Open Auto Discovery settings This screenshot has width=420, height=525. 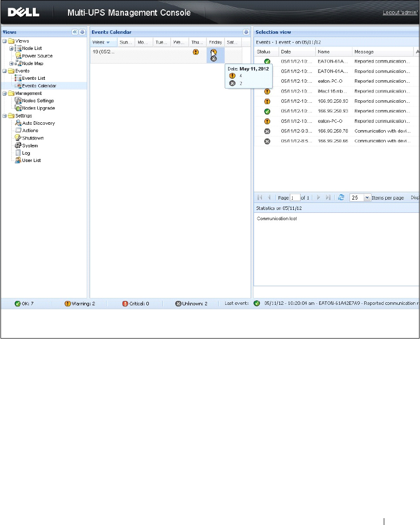[x=39, y=123]
